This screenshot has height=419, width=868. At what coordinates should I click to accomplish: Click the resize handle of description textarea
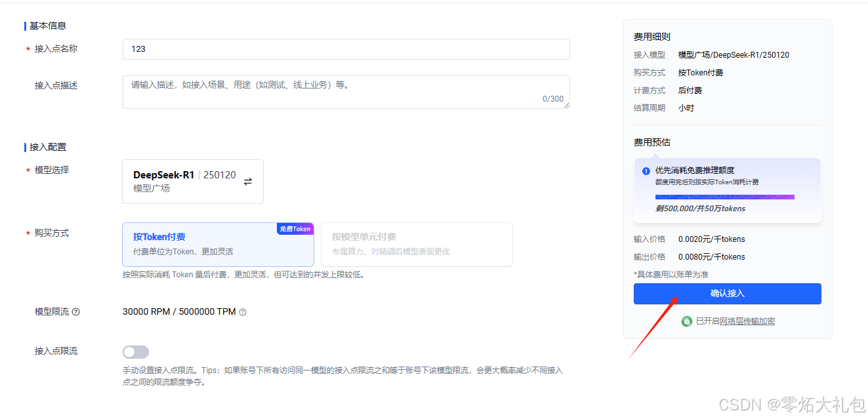(x=566, y=105)
